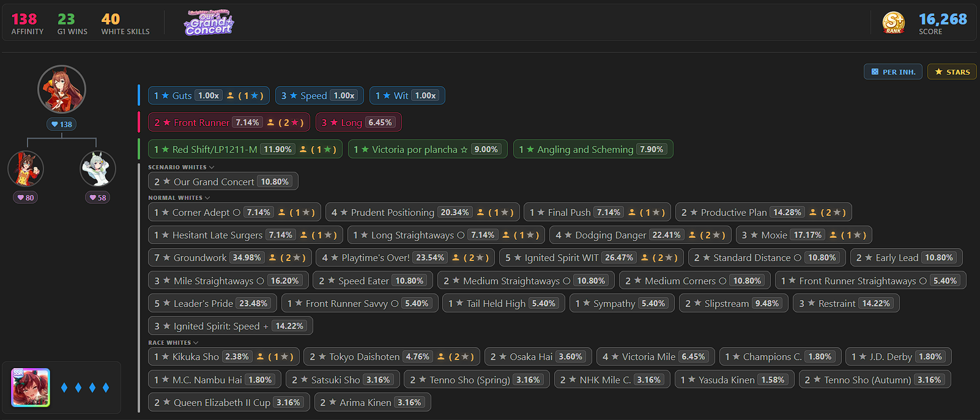The width and height of the screenshot is (980, 420).
Task: Click the Prudent Positioning skill chip
Action: 423,212
